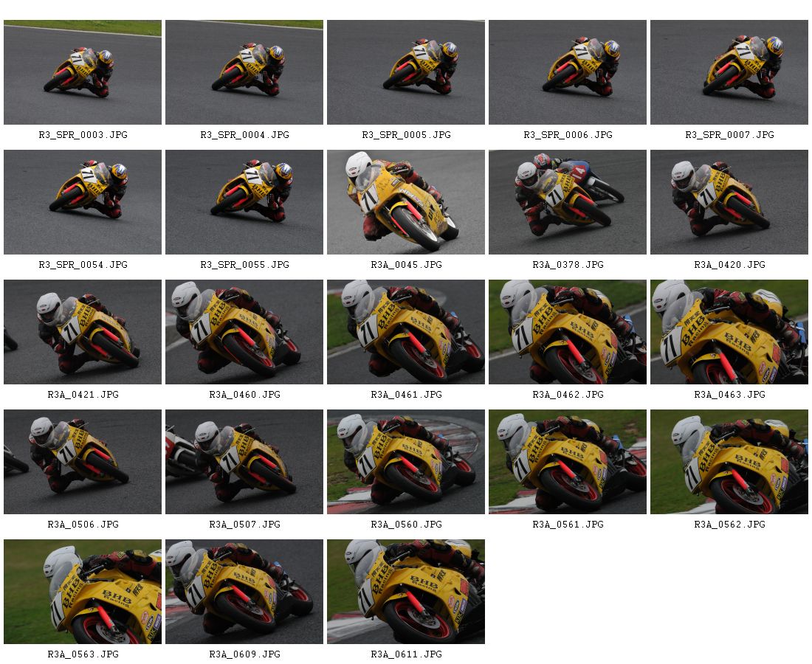Select the R3A_0609.JPG photo
This screenshot has width=812, height=664.
(244, 592)
